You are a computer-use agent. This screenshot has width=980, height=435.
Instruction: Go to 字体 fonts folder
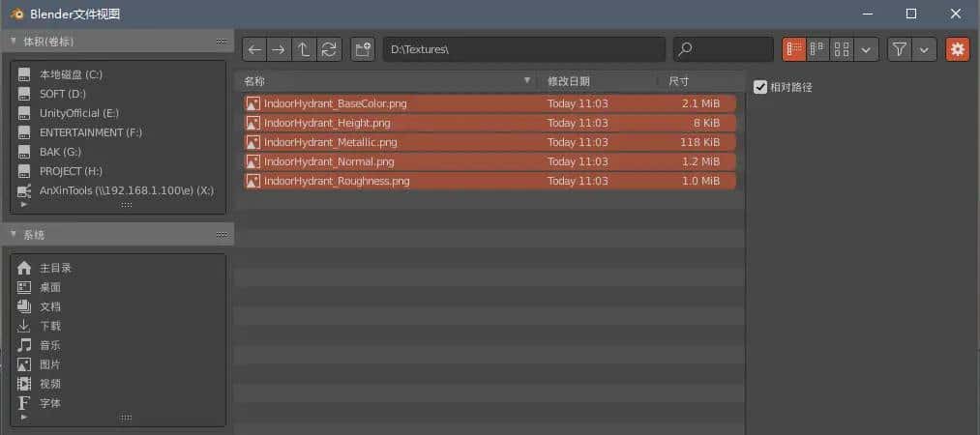click(117, 403)
